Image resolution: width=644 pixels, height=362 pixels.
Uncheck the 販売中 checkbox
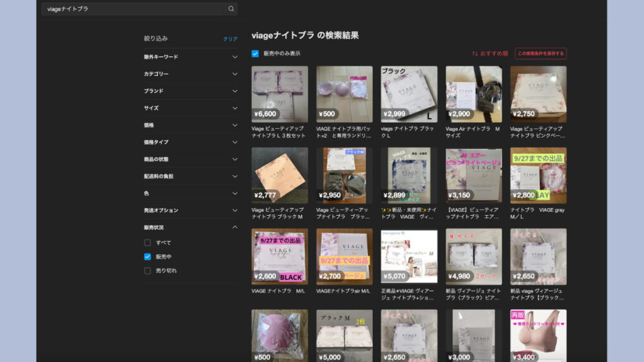148,257
